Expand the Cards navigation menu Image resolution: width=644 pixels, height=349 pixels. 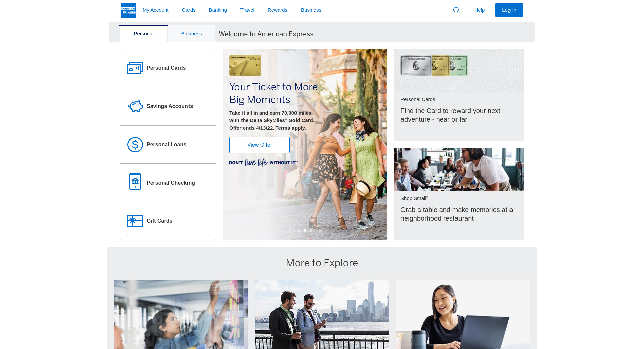click(189, 10)
